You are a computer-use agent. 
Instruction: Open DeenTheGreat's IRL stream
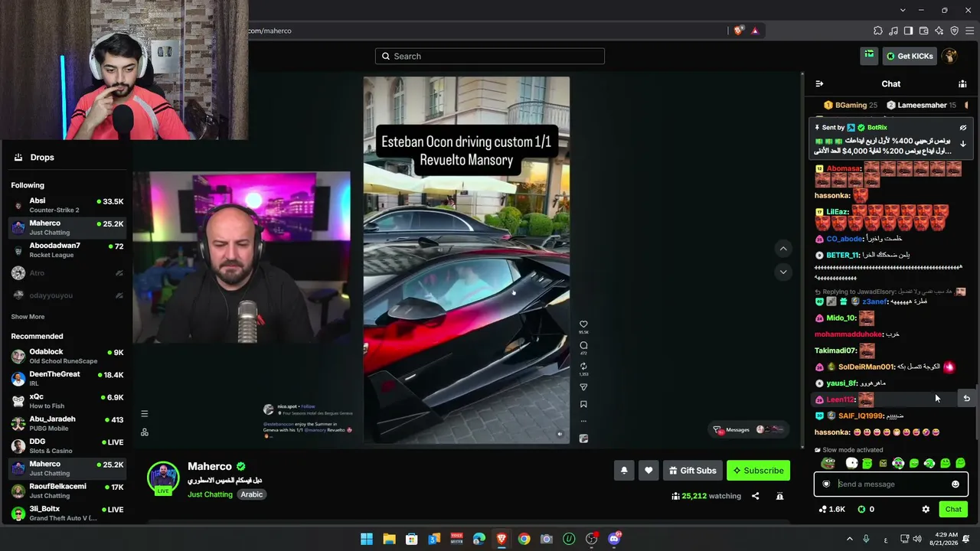[x=67, y=379]
